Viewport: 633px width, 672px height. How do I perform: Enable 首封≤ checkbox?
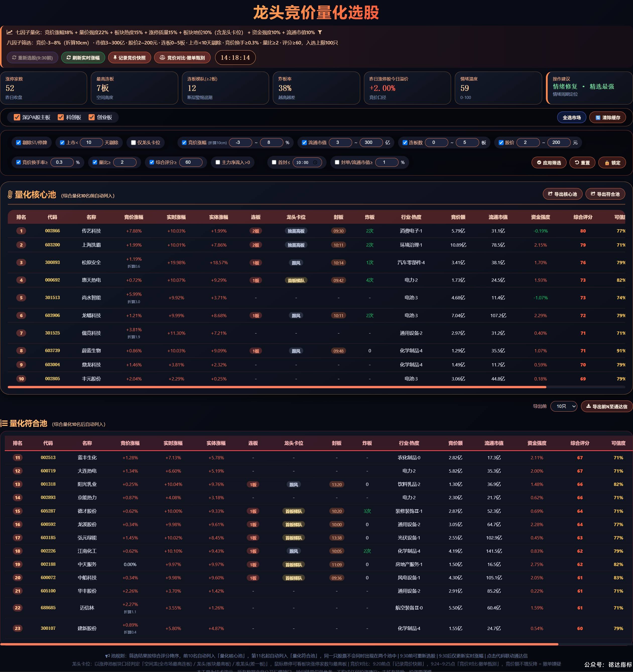[274, 162]
